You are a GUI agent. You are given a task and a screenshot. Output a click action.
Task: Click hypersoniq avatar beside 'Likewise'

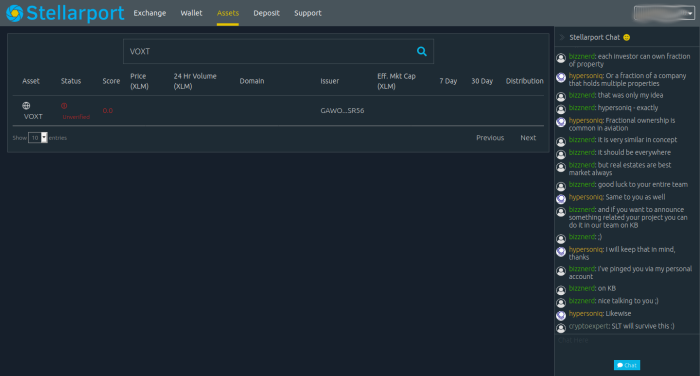pos(561,316)
